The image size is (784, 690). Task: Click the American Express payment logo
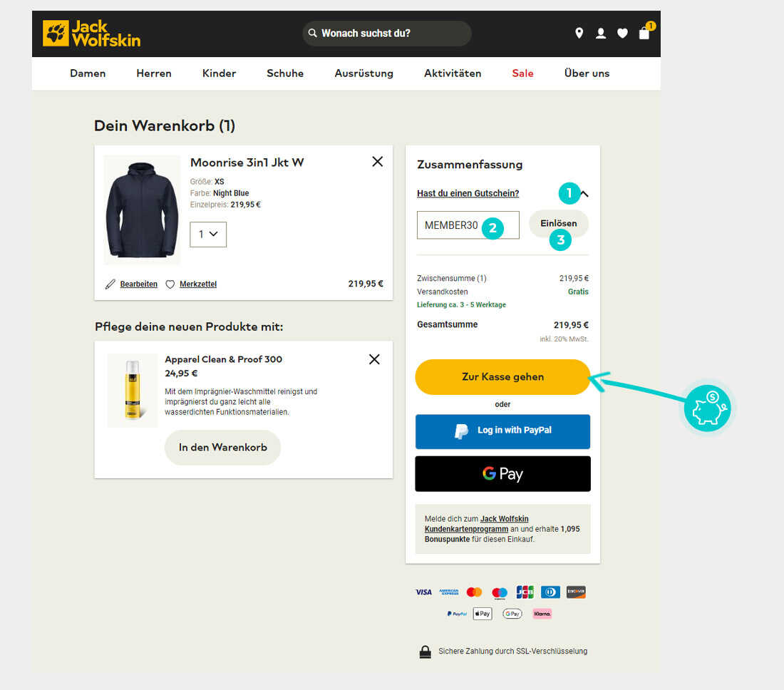[x=449, y=592]
